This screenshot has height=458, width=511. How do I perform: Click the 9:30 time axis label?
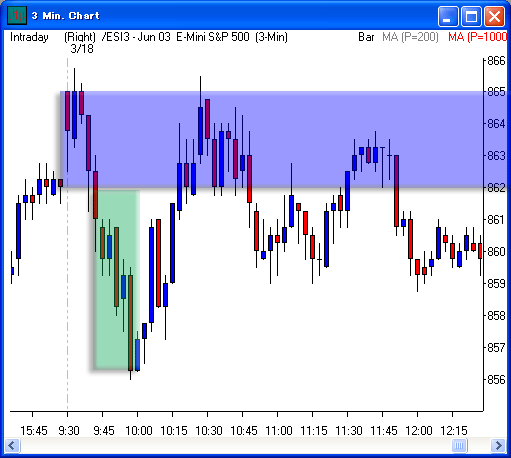click(69, 431)
